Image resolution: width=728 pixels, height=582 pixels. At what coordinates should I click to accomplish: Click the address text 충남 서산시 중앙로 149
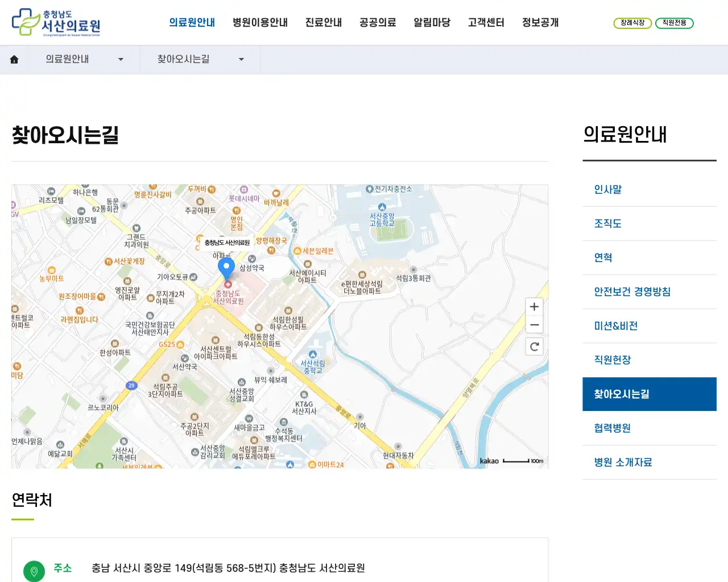tap(228, 568)
